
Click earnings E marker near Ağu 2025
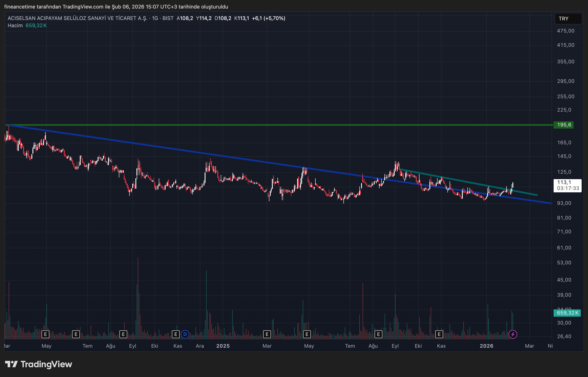point(378,334)
